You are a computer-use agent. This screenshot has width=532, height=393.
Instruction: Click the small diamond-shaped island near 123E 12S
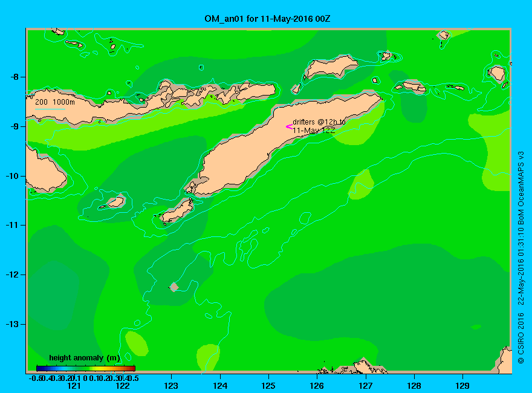tap(174, 287)
